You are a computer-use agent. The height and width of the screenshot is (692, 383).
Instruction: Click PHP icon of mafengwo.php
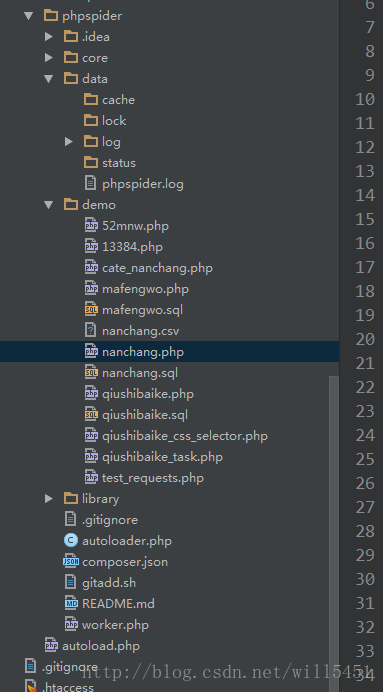point(91,289)
